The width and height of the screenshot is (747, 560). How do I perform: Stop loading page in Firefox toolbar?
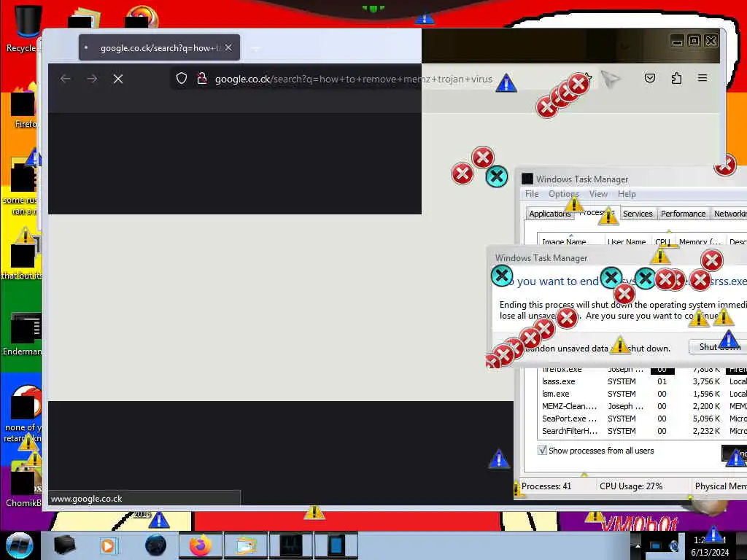coord(118,79)
